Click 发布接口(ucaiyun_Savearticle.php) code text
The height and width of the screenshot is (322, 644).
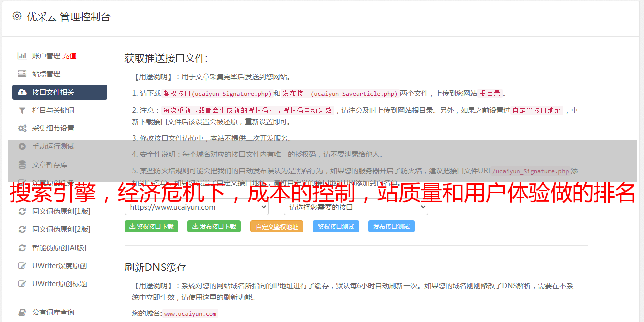click(x=340, y=93)
